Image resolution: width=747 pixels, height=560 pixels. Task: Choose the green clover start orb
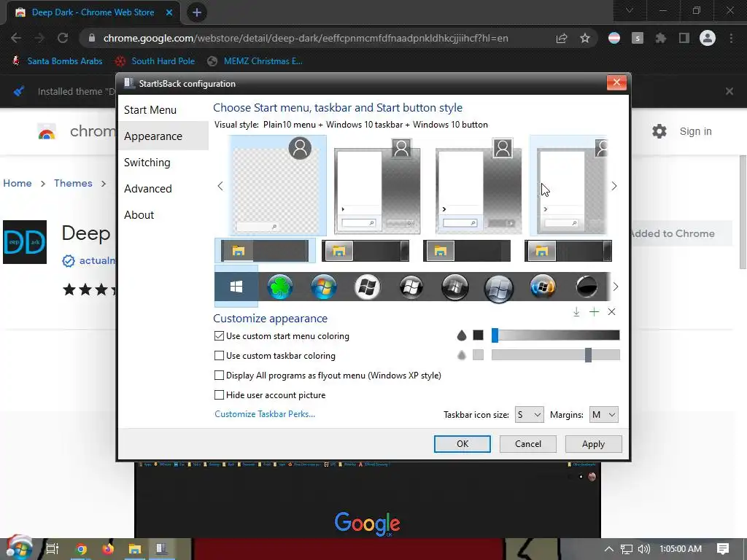coord(279,287)
